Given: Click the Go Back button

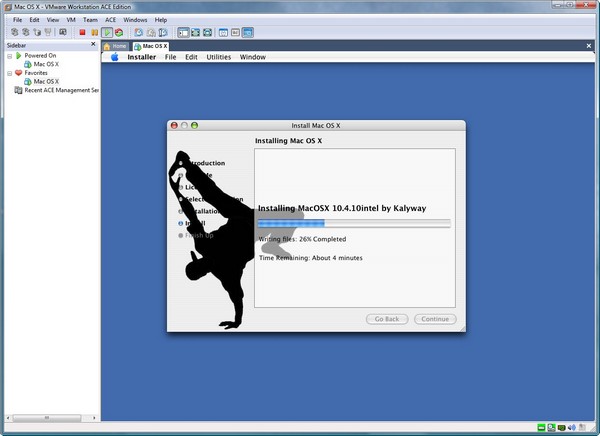Looking at the screenshot, I should pyautogui.click(x=387, y=319).
